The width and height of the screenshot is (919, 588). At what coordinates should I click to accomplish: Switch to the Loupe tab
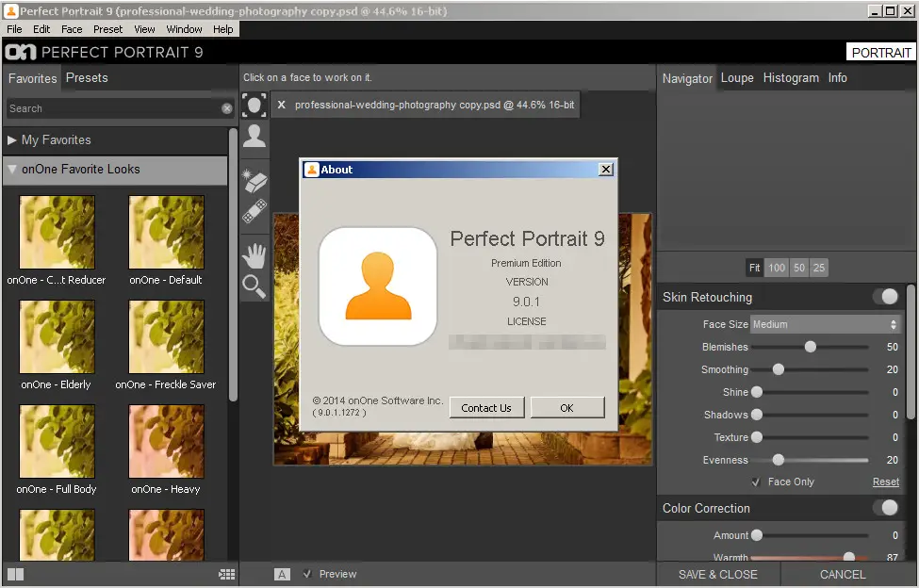737,78
